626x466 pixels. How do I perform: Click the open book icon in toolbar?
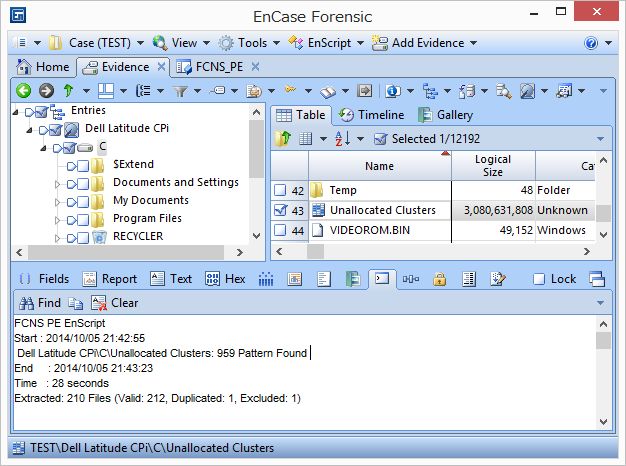pos(328,92)
